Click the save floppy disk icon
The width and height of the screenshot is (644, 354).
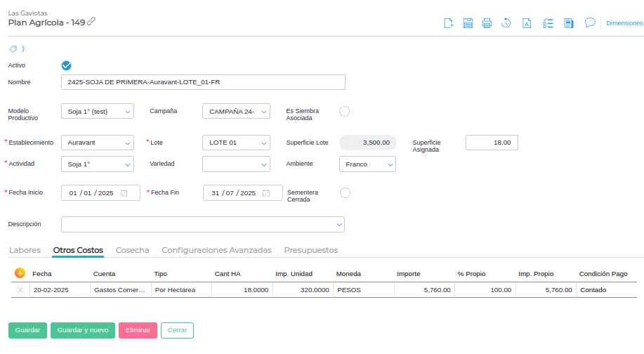(468, 23)
